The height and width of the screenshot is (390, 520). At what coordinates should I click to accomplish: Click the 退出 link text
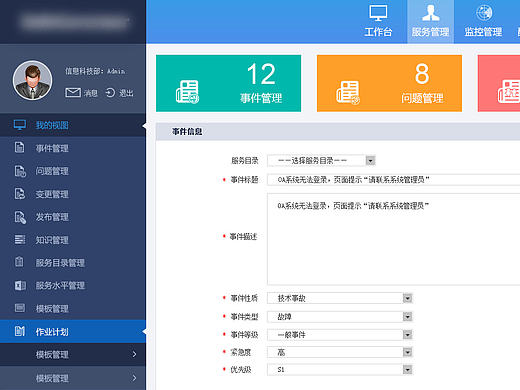[126, 93]
